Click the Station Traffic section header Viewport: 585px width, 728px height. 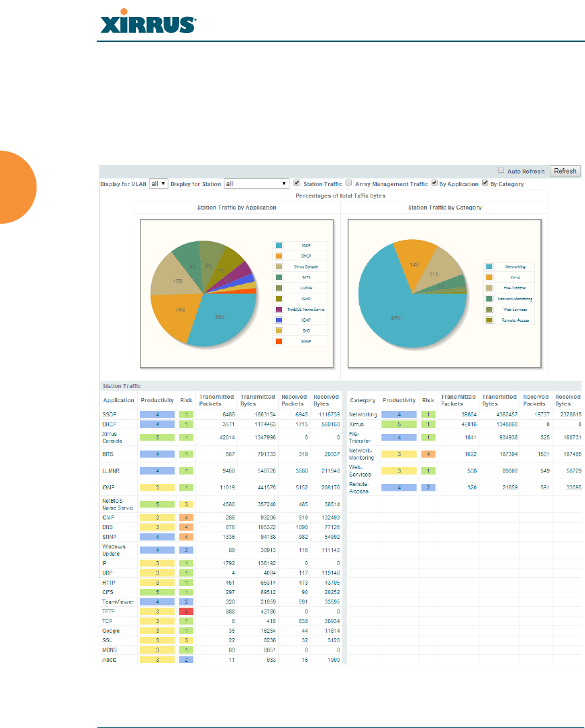coord(122,386)
